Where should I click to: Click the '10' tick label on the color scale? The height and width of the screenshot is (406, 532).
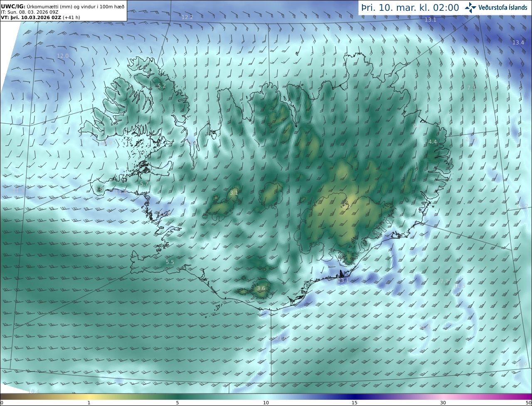(x=266, y=403)
